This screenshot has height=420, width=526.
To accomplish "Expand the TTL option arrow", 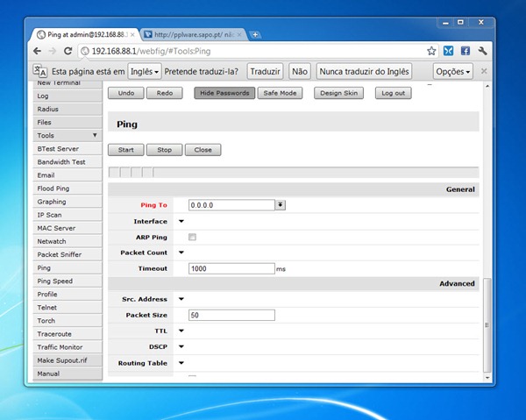I will (x=181, y=331).
